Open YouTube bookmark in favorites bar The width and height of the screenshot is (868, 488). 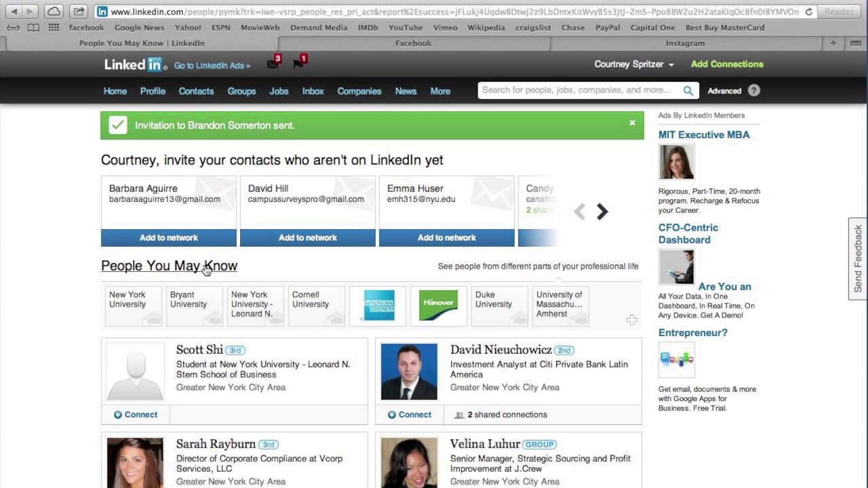pos(406,28)
